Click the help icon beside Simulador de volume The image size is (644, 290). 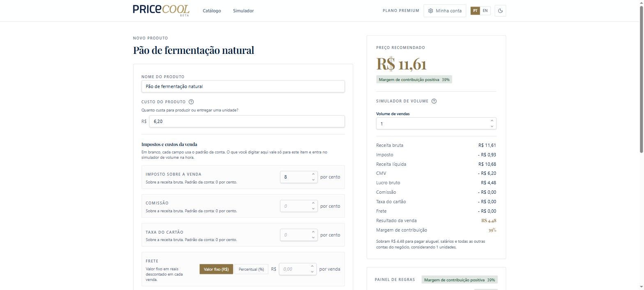[434, 101]
